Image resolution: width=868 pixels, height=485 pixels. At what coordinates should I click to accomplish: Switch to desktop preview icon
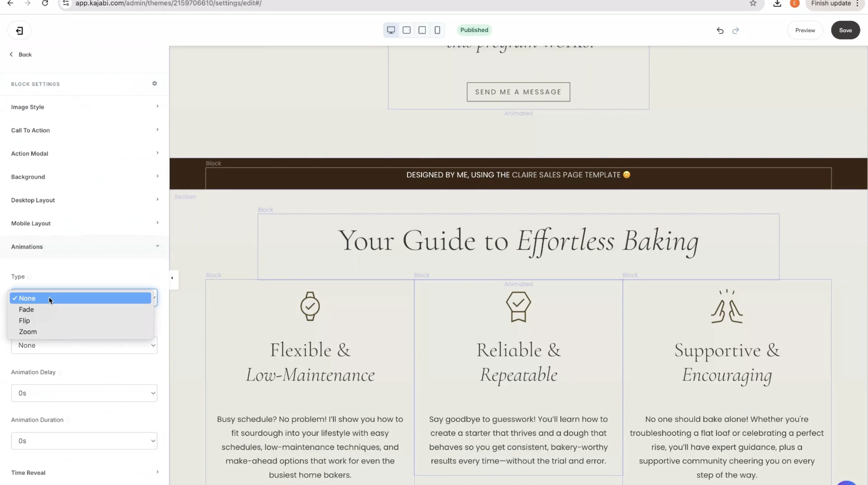(x=391, y=30)
